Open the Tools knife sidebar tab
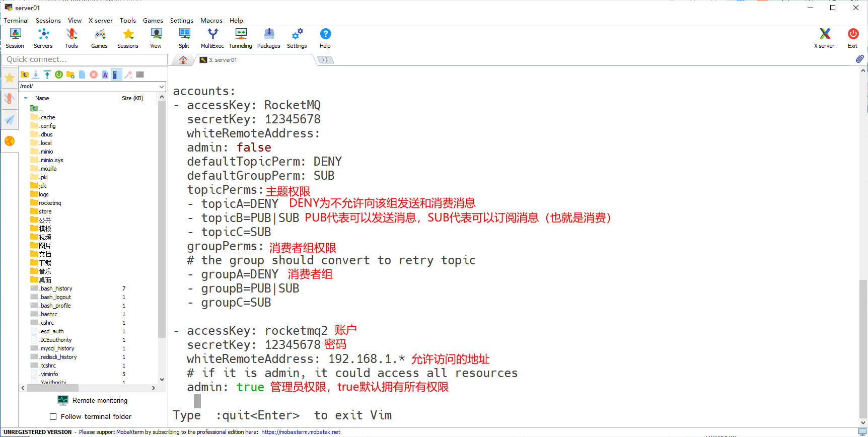 click(x=10, y=99)
